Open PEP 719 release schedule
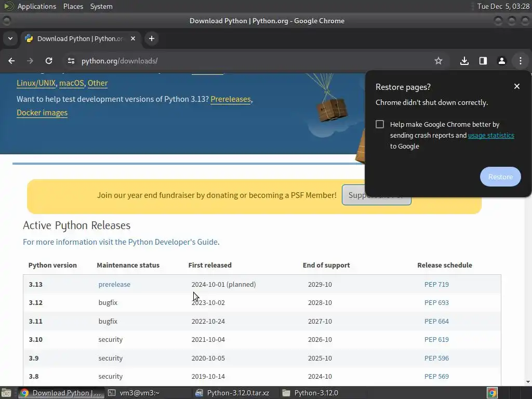Screen dimensions: 532x399 point(436,284)
